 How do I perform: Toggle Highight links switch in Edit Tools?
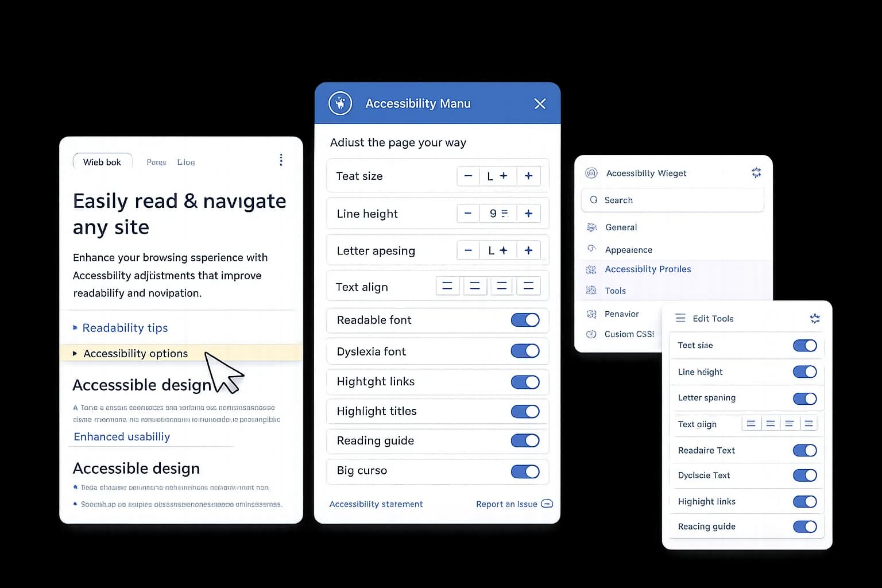804,502
